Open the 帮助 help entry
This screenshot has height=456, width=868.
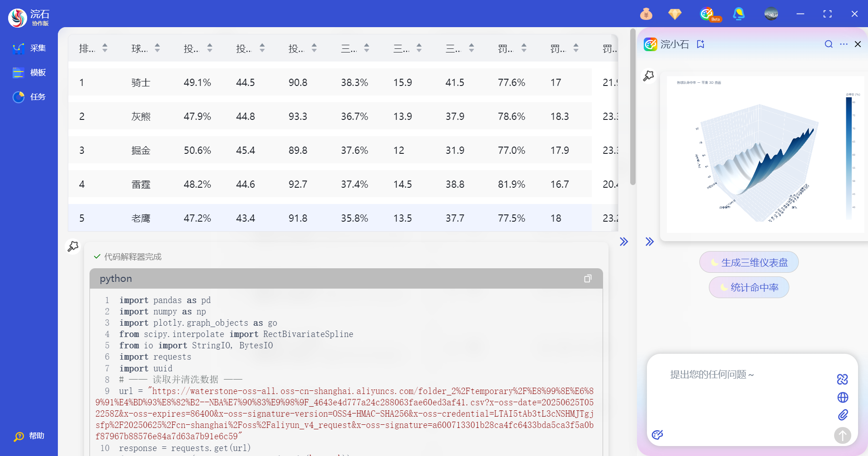[x=29, y=436]
